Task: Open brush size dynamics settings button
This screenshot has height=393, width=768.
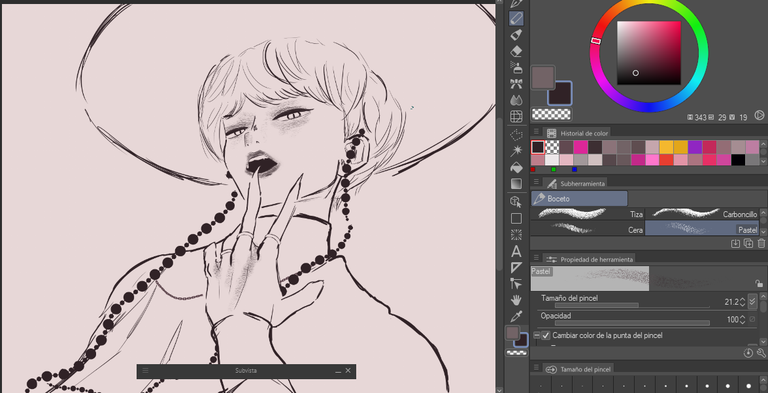Action: [753, 301]
